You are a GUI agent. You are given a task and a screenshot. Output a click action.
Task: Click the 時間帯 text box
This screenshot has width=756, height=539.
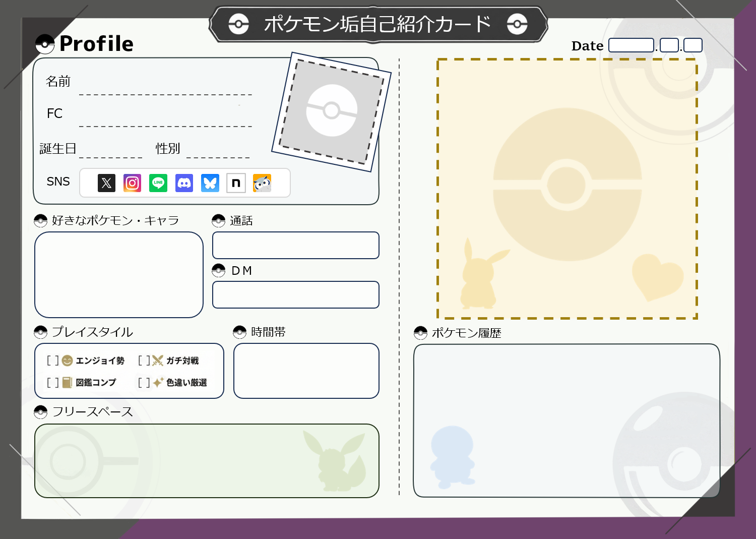(306, 371)
